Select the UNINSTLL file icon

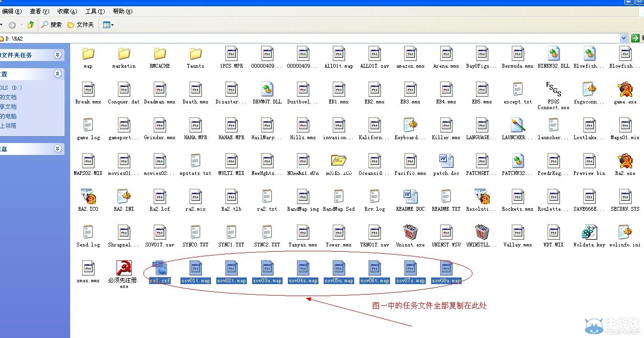click(482, 232)
